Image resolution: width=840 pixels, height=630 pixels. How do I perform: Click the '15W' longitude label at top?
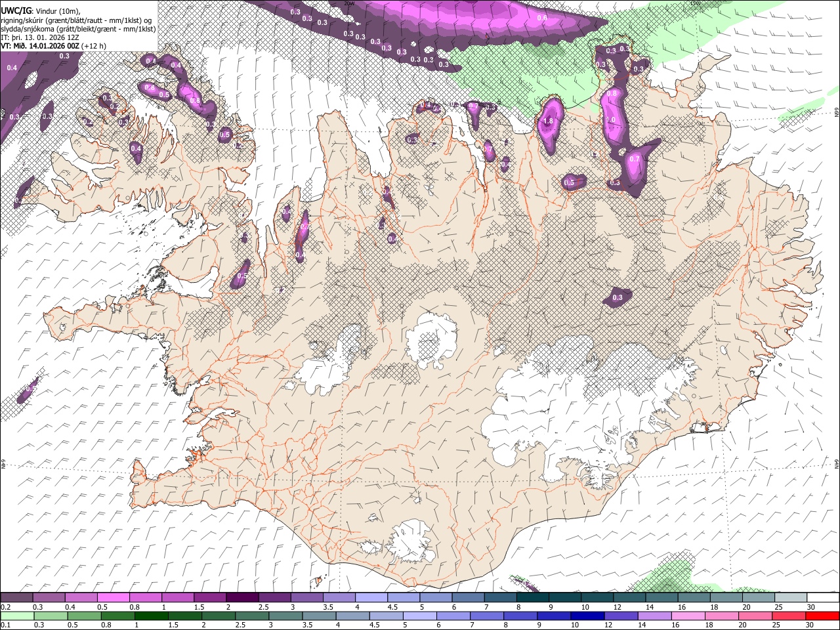click(x=694, y=3)
